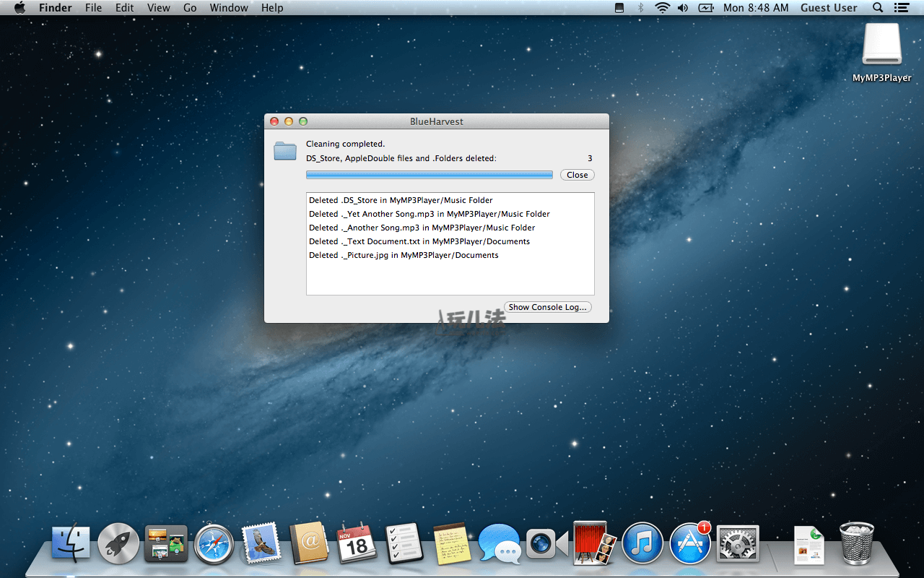Click Close button in BlueHarvest window
Image resolution: width=924 pixels, height=578 pixels.
point(577,175)
